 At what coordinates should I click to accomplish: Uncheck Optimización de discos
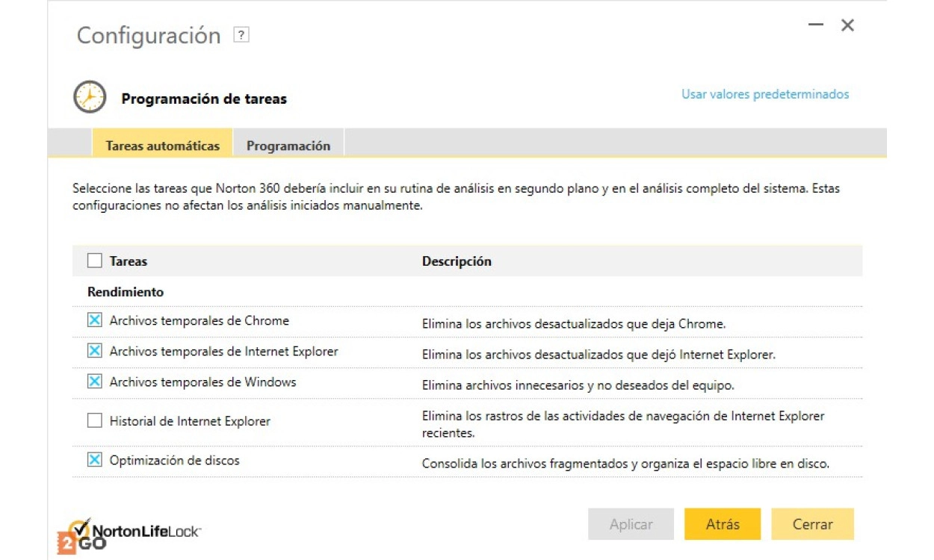(x=95, y=460)
